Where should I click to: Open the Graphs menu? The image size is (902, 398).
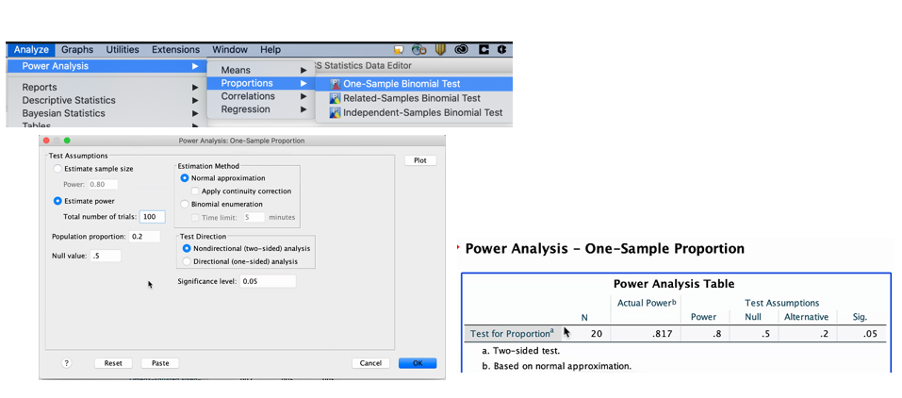77,50
